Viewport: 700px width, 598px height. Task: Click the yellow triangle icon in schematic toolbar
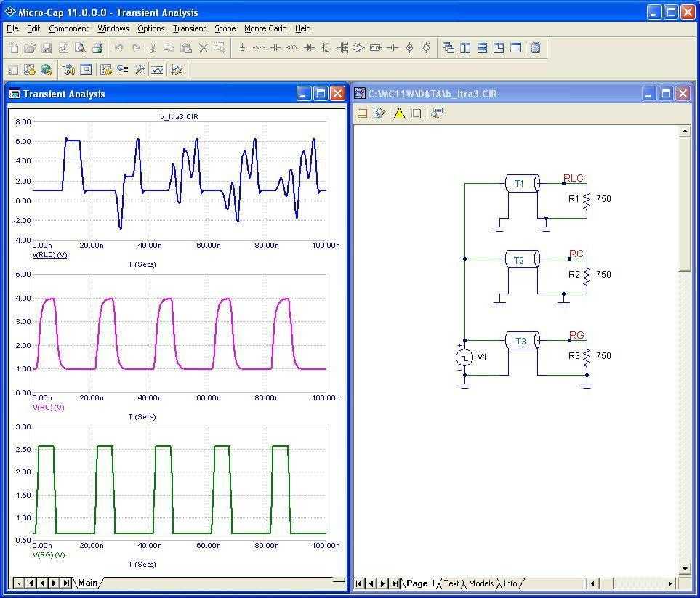pyautogui.click(x=399, y=113)
